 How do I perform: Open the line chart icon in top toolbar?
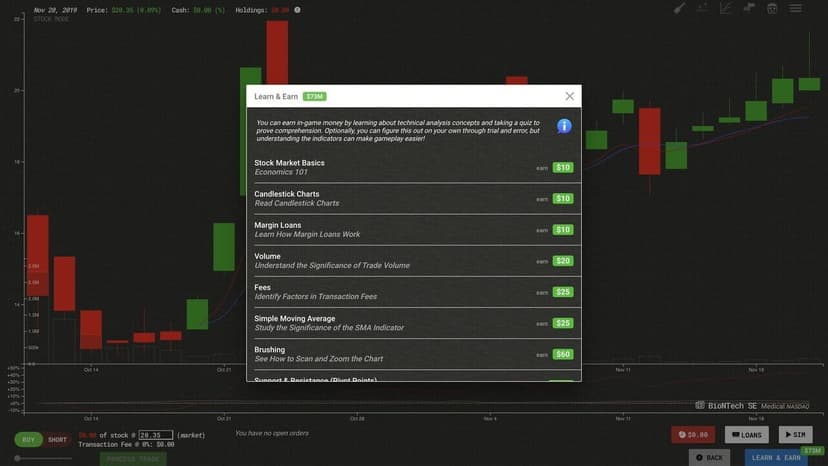point(726,8)
